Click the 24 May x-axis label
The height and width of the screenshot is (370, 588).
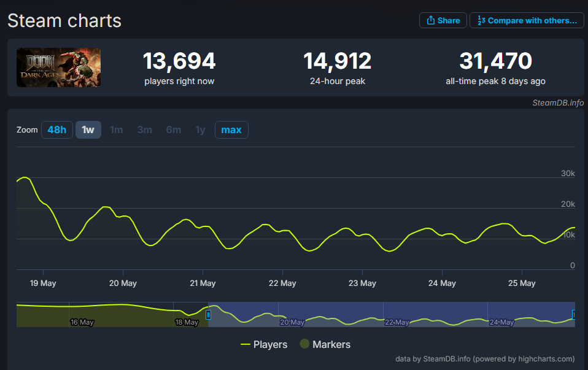(x=442, y=283)
